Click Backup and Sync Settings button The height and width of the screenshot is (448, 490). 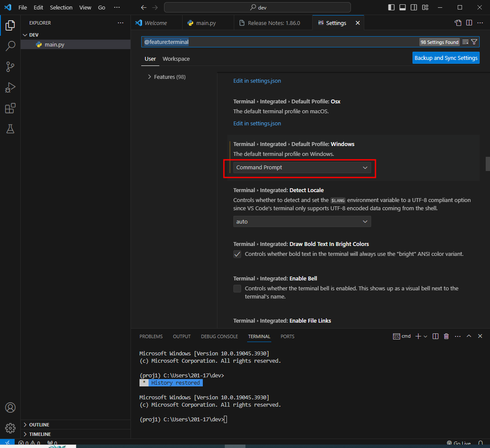pyautogui.click(x=446, y=58)
